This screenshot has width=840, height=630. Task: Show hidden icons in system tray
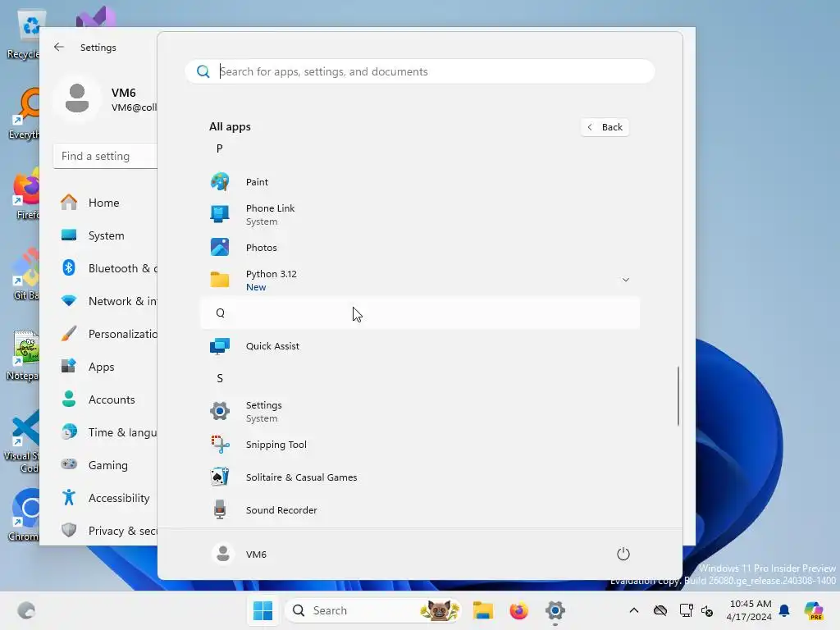point(634,610)
